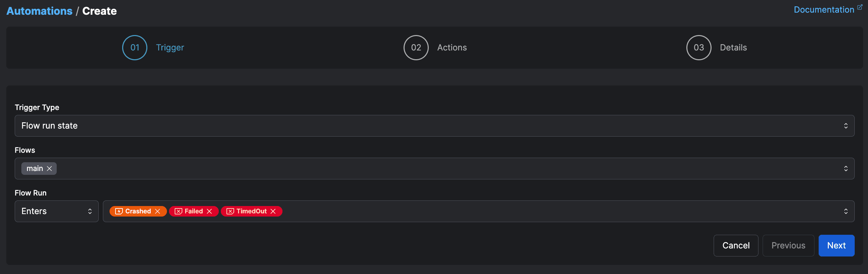Jump to step 03 Details

699,48
